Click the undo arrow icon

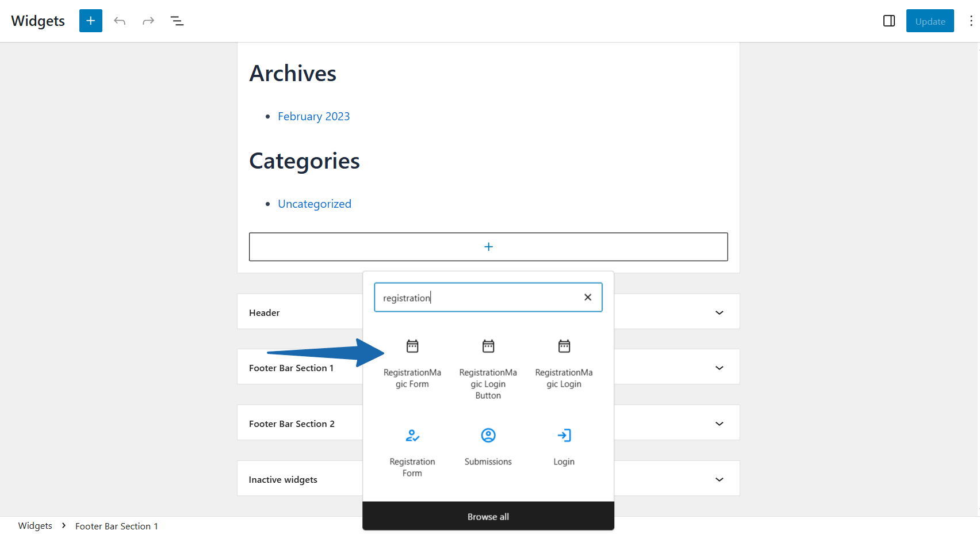point(120,21)
